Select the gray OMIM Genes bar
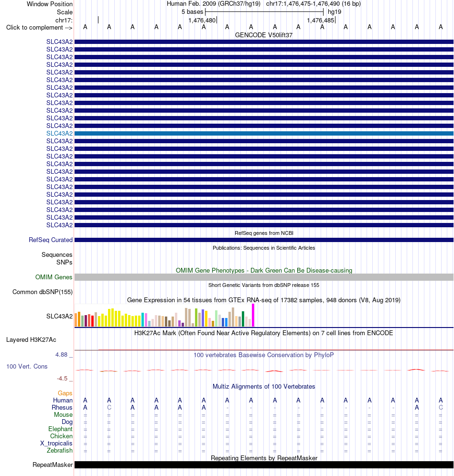The width and height of the screenshot is (454, 476). point(264,277)
